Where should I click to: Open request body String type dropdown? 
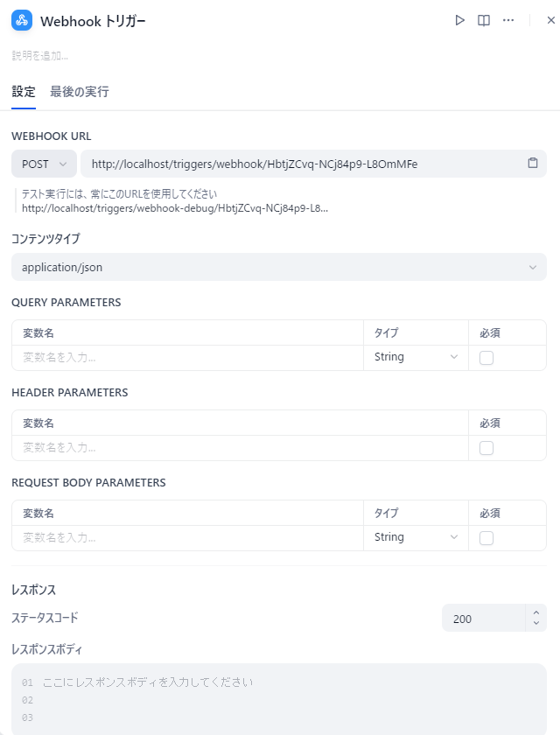(416, 537)
